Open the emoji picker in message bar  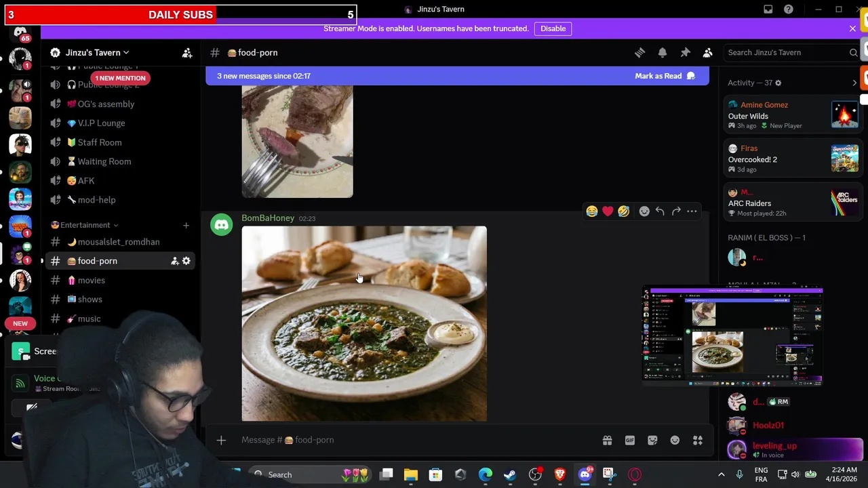(x=675, y=441)
